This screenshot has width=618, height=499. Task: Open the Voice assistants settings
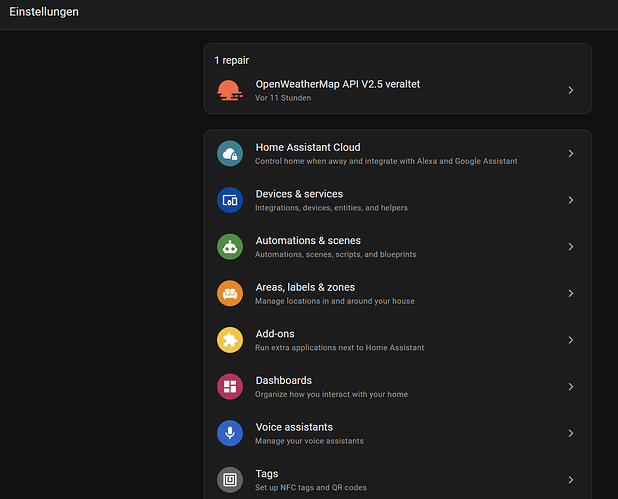point(294,427)
